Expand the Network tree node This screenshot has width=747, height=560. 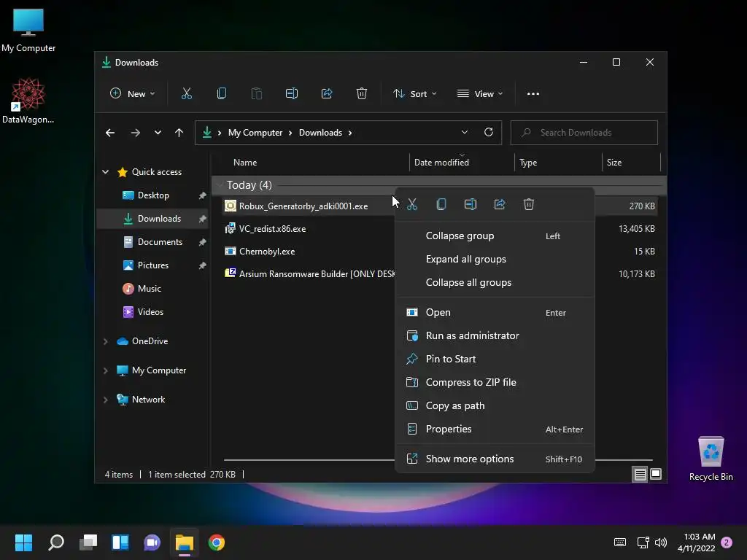click(x=105, y=400)
